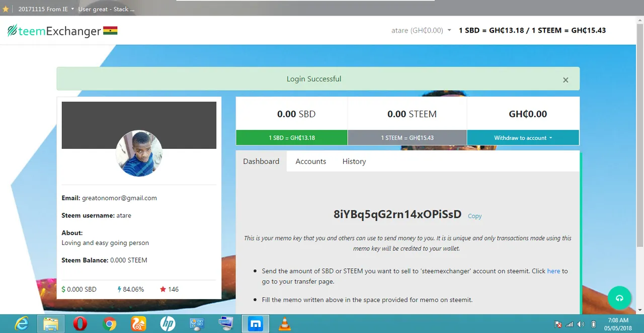Switch to the History tab
Viewport: 644px width, 333px height.
click(x=354, y=161)
